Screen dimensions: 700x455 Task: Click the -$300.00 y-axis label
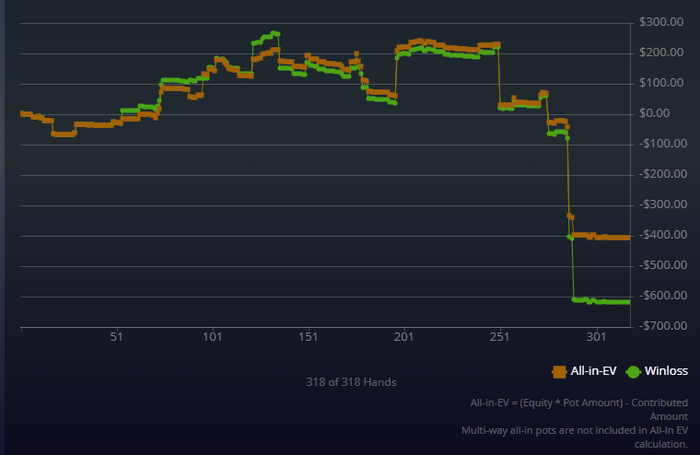point(663,204)
